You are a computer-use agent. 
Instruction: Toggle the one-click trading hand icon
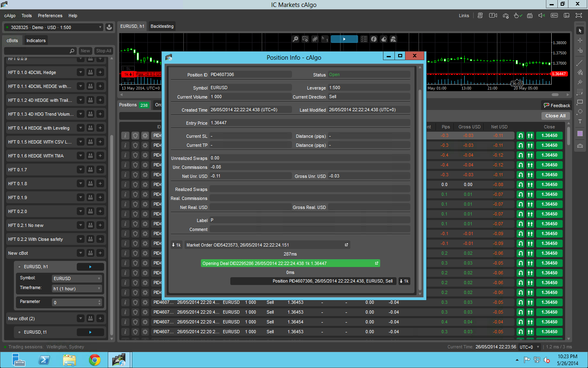517,16
